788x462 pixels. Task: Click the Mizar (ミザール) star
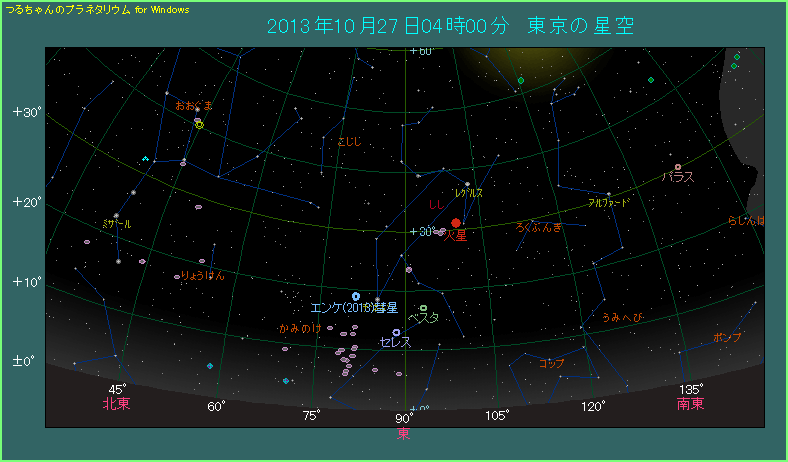[117, 215]
